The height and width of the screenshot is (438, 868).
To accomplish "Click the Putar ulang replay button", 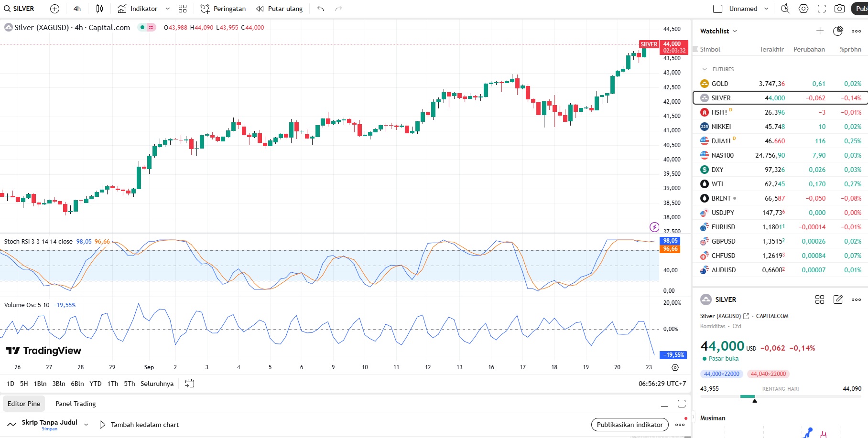I will [280, 9].
